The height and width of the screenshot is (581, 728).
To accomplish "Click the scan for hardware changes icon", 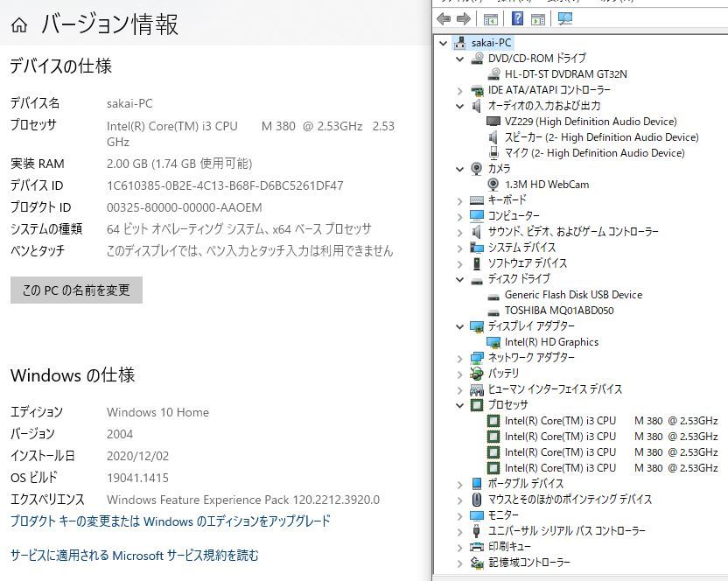I will tap(565, 17).
